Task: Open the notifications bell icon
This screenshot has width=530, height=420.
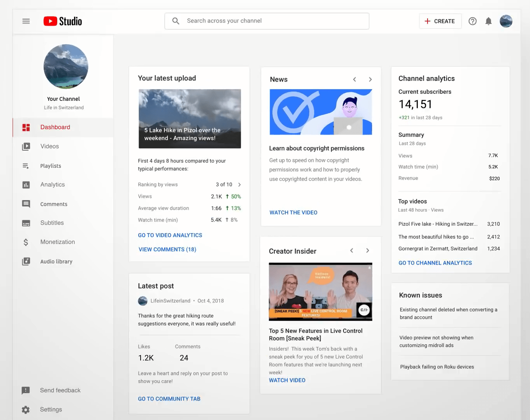Action: (x=489, y=21)
